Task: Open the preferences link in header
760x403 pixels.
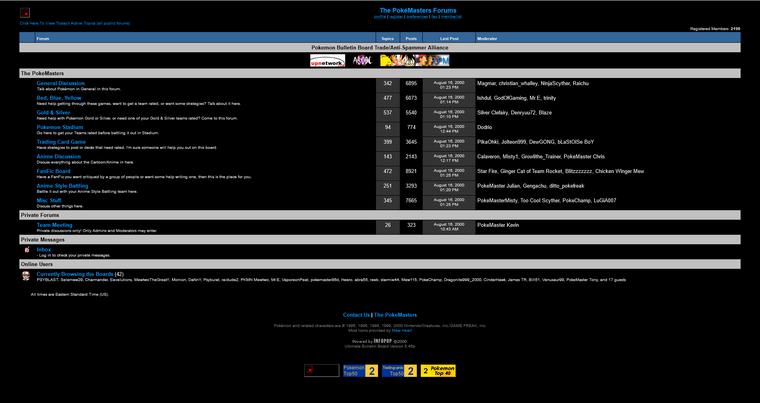Action: click(x=417, y=16)
